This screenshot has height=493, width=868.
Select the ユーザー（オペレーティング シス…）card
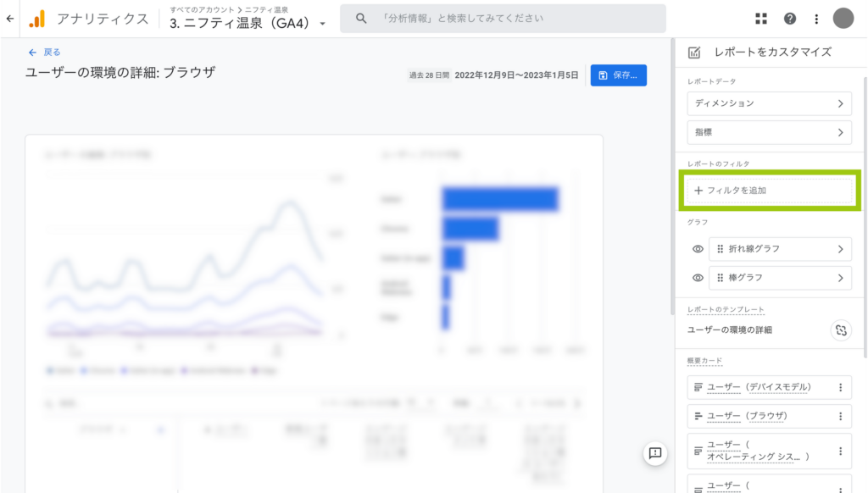[x=770, y=451]
